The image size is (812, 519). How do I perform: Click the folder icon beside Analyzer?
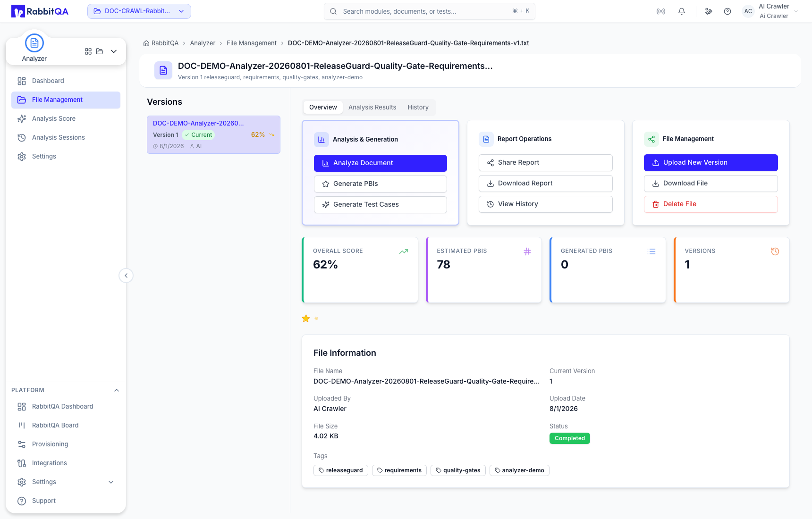click(x=100, y=51)
